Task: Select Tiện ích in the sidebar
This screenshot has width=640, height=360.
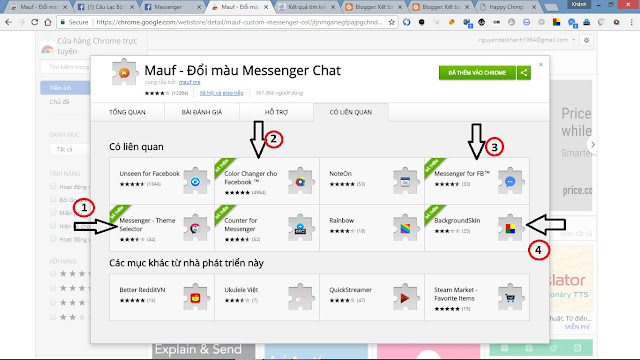Action: pos(65,88)
